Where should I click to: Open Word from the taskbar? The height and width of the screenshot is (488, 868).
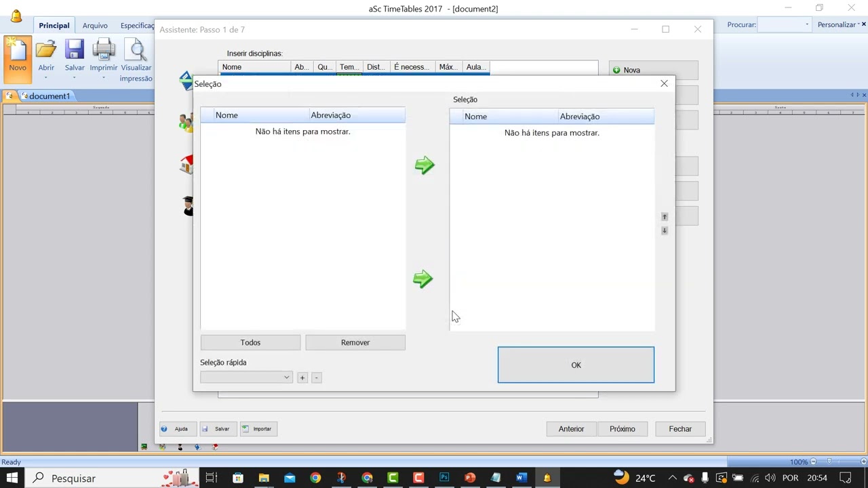[521, 478]
